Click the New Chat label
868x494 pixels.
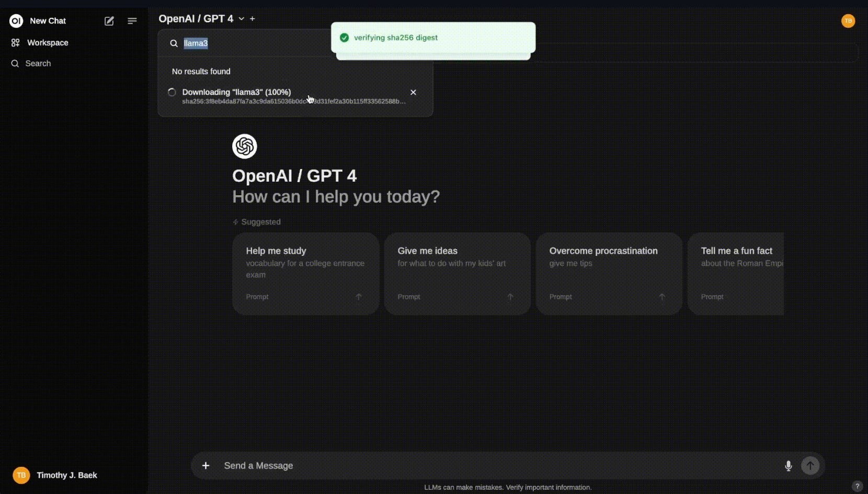click(x=48, y=21)
